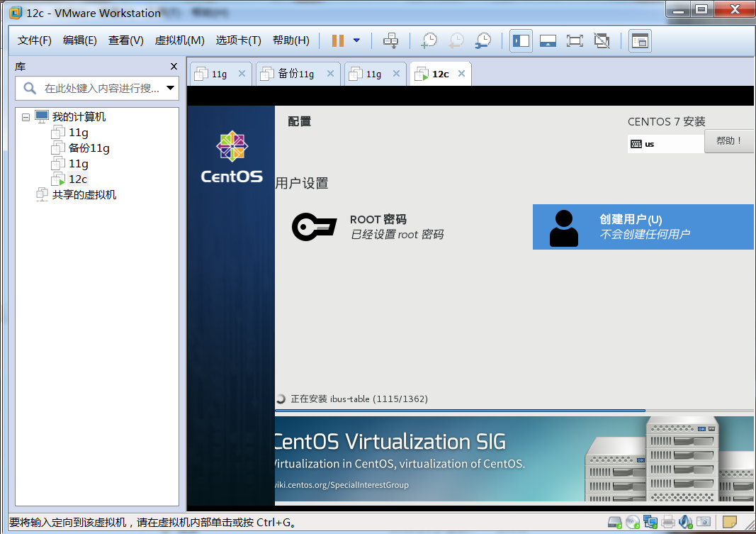Send Ctrl+Alt+Del to virtual machine icon
756x534 pixels.
[x=390, y=40]
